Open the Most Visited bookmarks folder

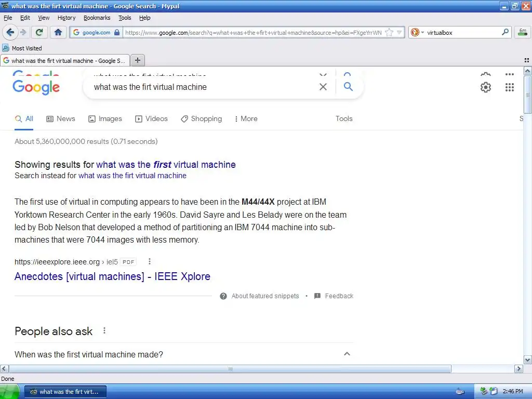(x=22, y=48)
